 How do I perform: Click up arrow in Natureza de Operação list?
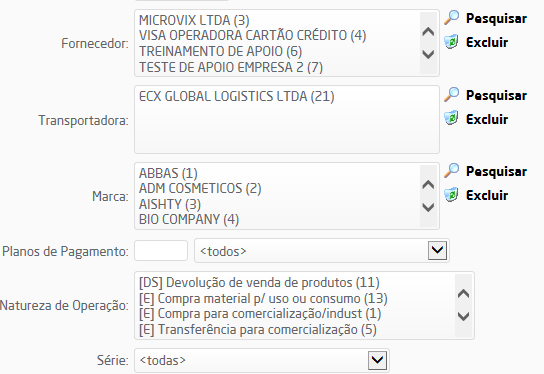[464, 294]
